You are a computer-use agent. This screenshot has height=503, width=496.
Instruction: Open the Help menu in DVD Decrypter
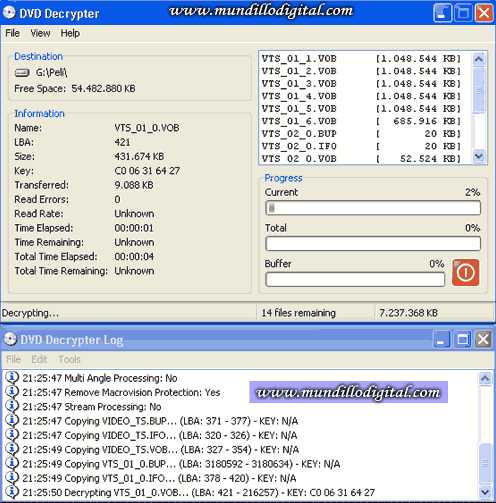click(70, 33)
